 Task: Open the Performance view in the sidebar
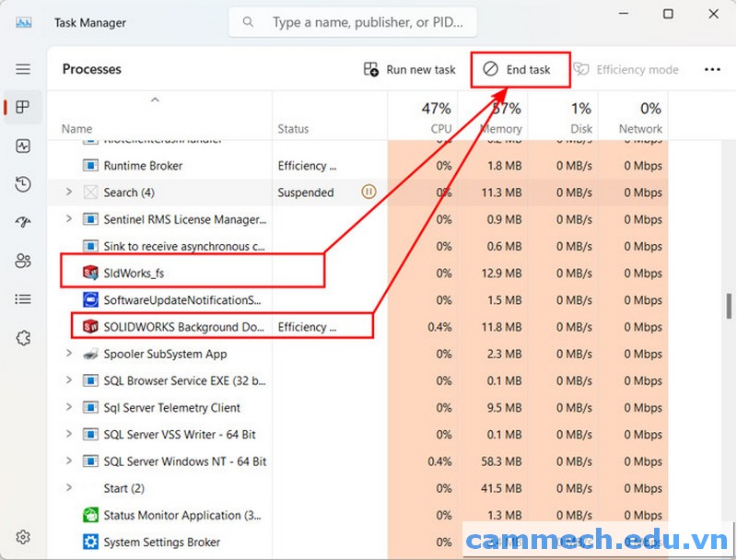(23, 146)
